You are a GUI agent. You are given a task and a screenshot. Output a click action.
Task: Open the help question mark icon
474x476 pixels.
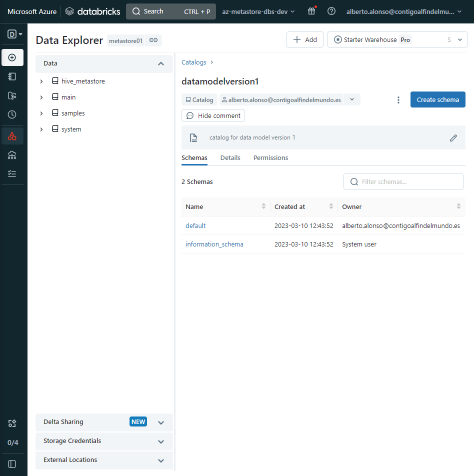click(x=331, y=11)
